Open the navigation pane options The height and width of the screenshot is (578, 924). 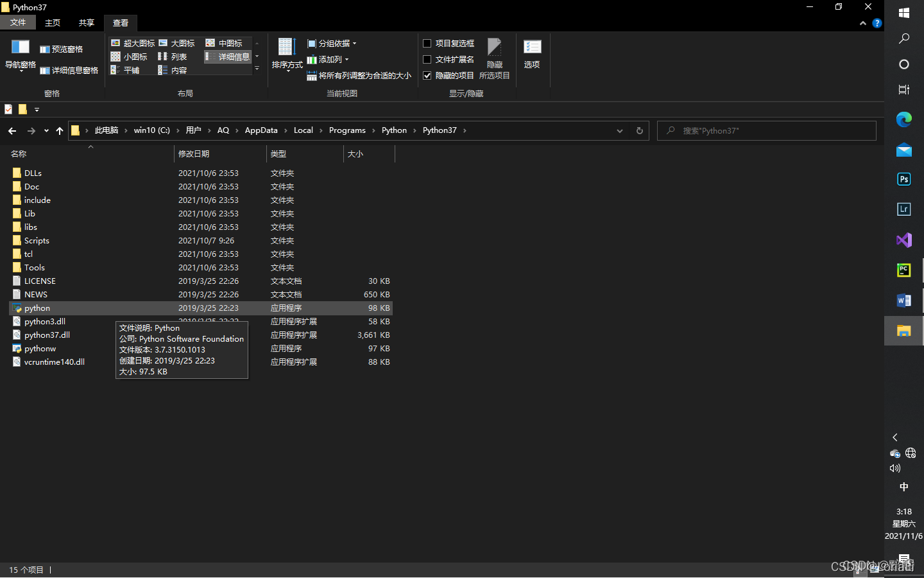(x=20, y=55)
